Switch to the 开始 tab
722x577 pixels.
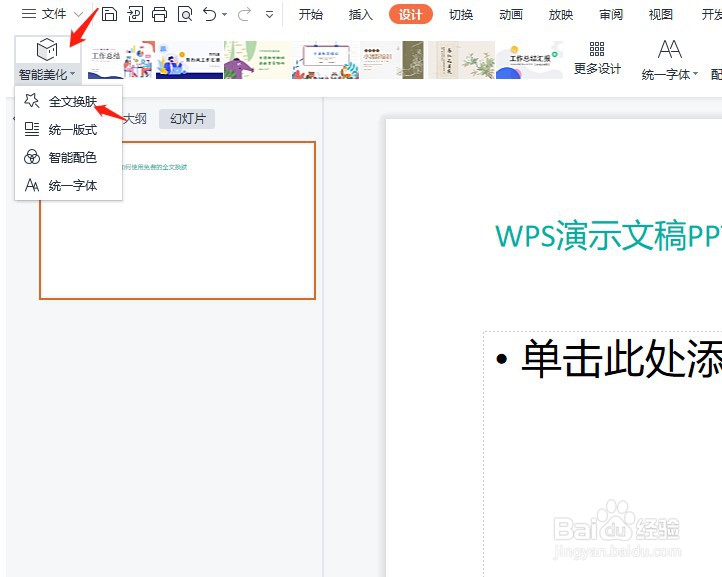[x=310, y=15]
